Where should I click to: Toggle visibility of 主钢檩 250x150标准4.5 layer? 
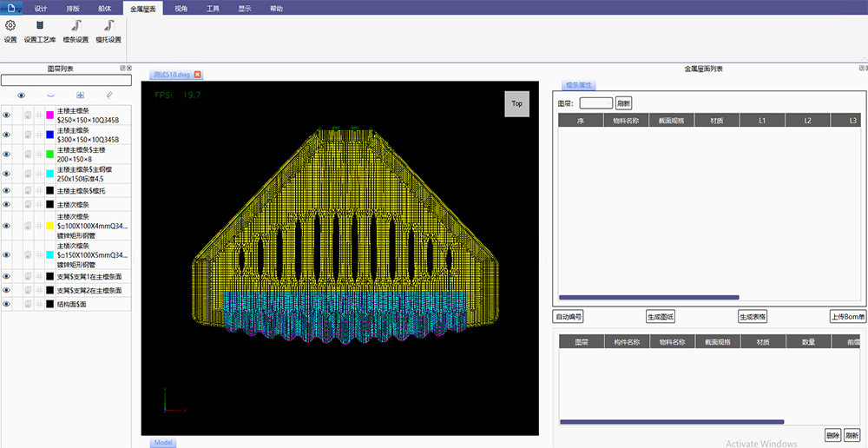7,174
